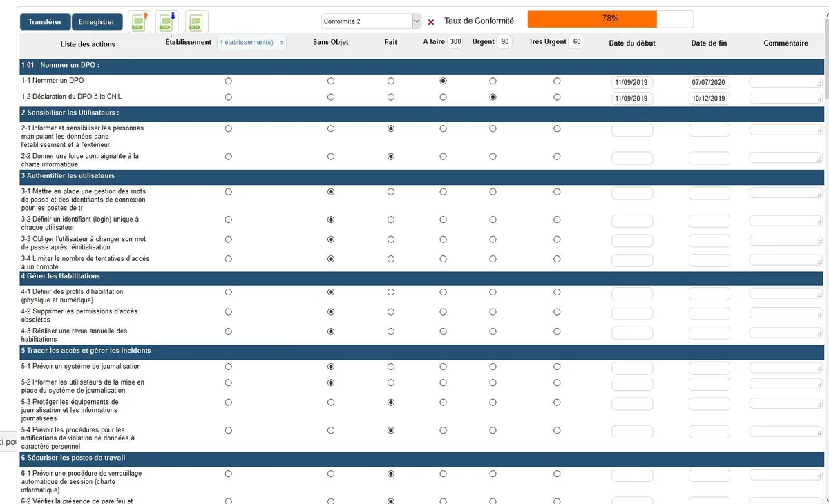Mark 5-1 Prévoir un système de journalisation as Urgent
Screen dimensions: 829x504
[x=493, y=367]
